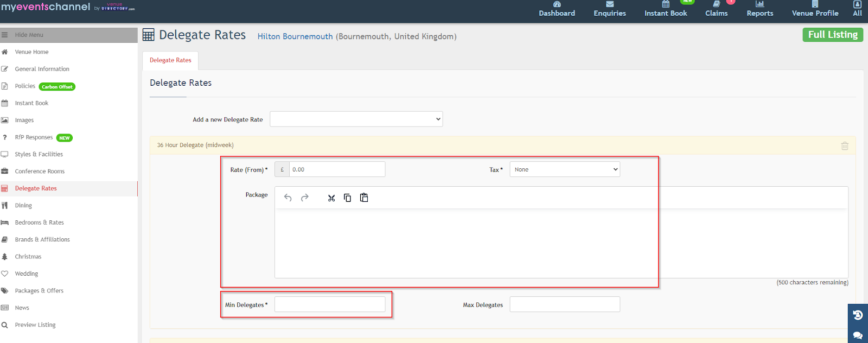The height and width of the screenshot is (343, 868).
Task: Click the Christmas text in sidebar
Action: pos(28,257)
